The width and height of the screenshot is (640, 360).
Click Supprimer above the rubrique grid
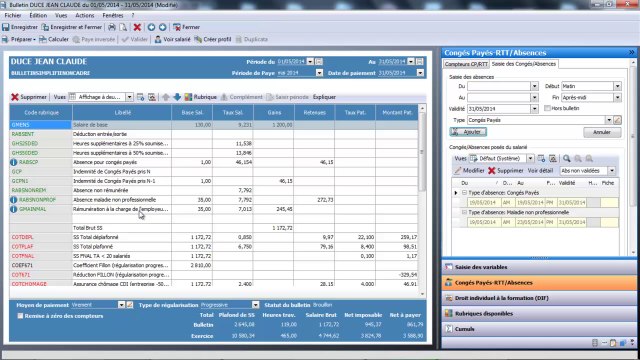[29, 97]
